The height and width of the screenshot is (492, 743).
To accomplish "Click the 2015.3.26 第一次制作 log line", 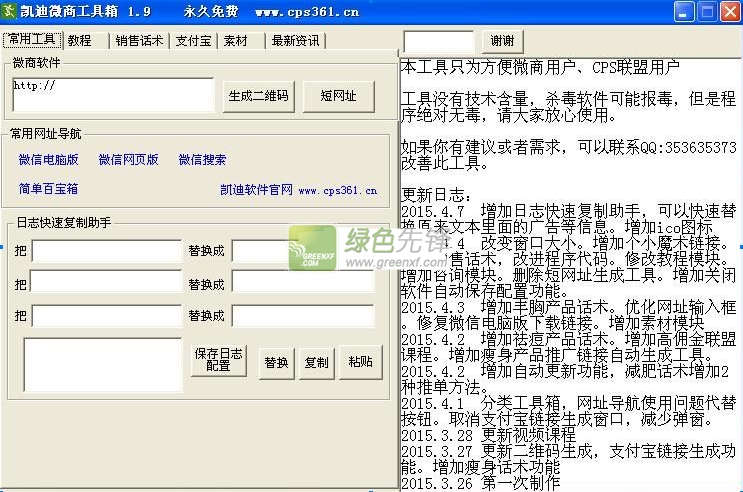I will pyautogui.click(x=480, y=483).
